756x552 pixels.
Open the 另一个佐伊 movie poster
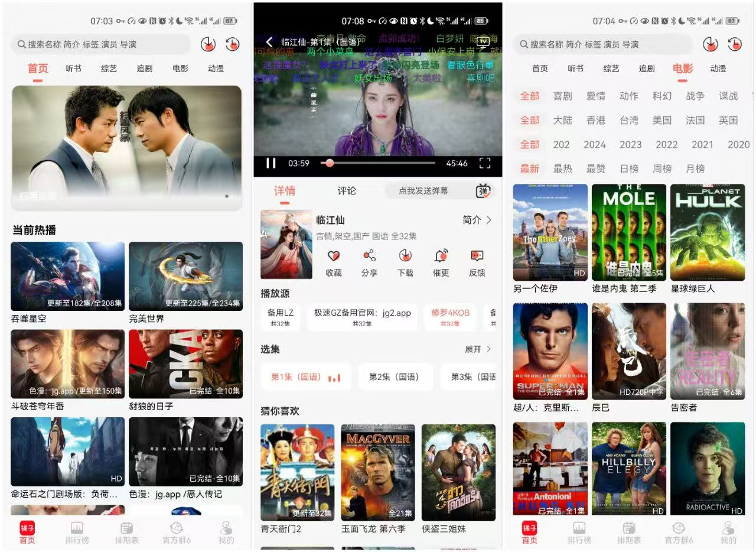[550, 232]
